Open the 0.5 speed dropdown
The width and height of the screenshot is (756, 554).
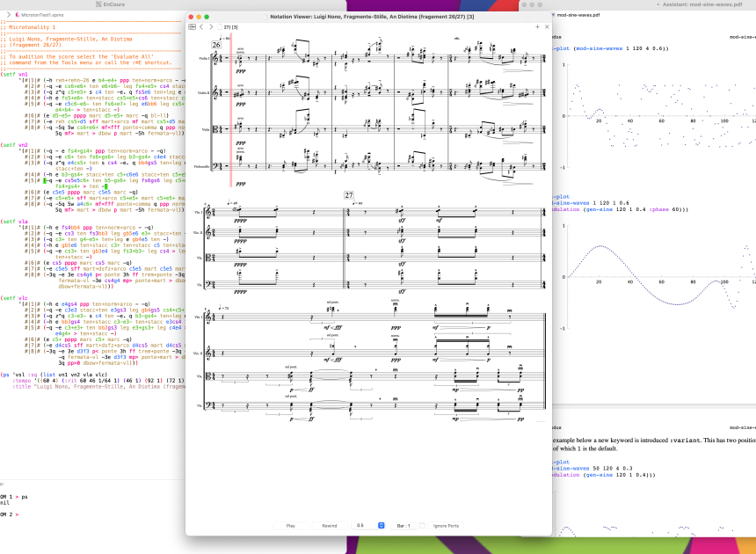click(381, 525)
